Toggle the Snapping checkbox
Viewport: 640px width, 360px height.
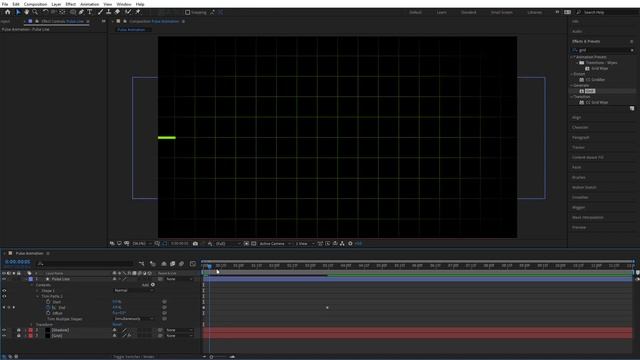coord(188,12)
